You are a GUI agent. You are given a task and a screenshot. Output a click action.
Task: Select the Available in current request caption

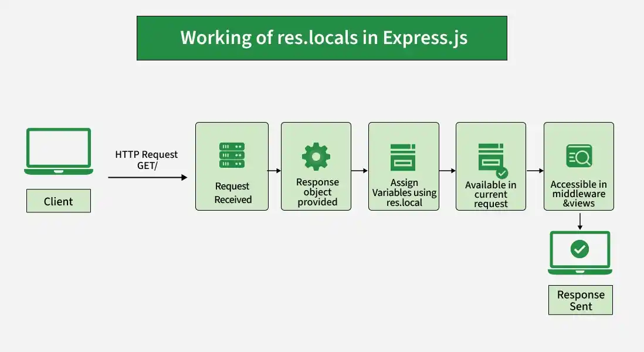(x=491, y=194)
